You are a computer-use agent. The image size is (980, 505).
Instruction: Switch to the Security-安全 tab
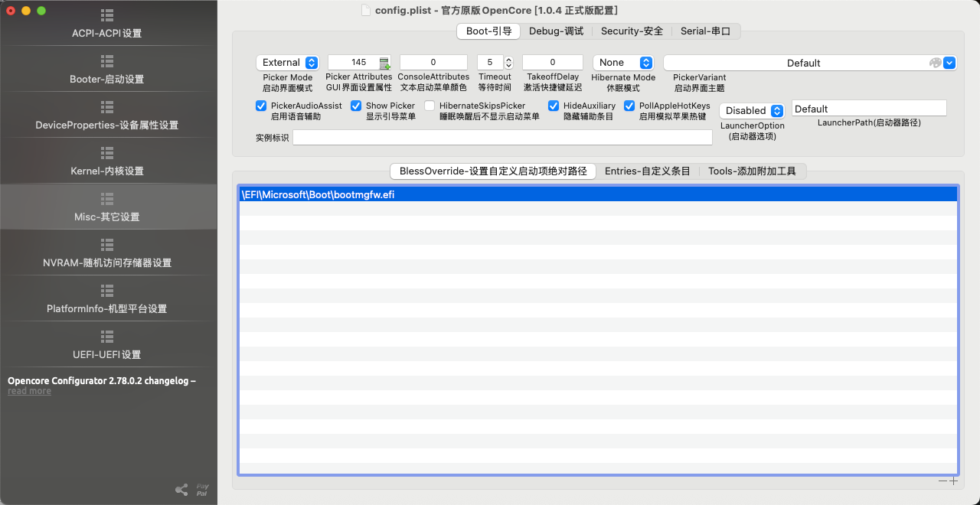coord(632,31)
